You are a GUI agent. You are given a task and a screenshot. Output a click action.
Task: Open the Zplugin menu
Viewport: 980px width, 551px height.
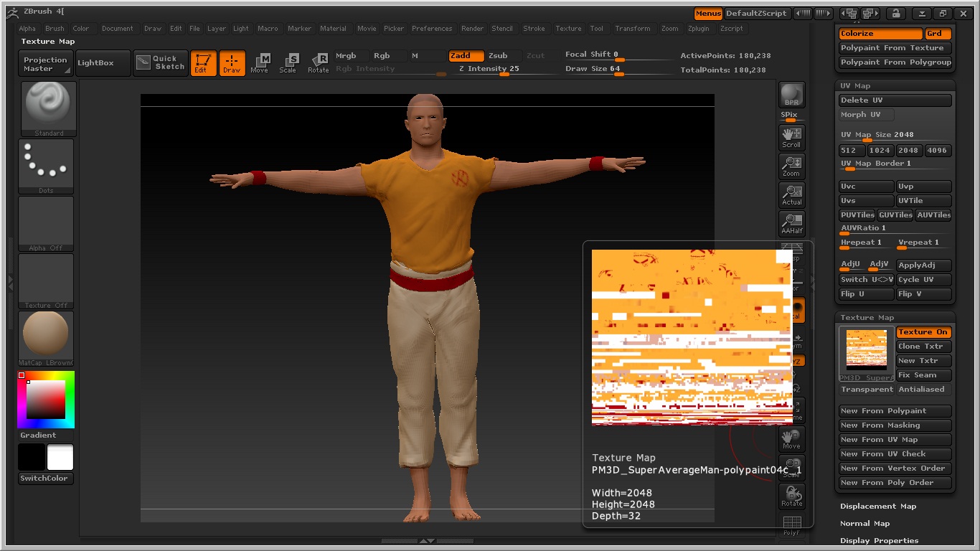699,29
